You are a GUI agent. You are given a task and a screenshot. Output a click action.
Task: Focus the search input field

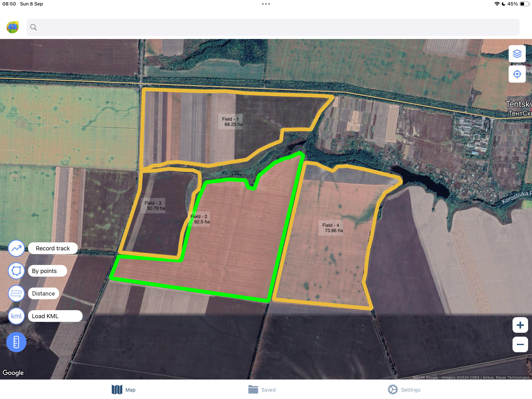coord(273,27)
